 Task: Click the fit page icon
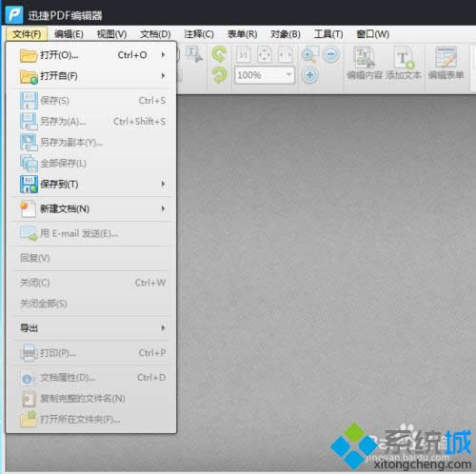265,55
